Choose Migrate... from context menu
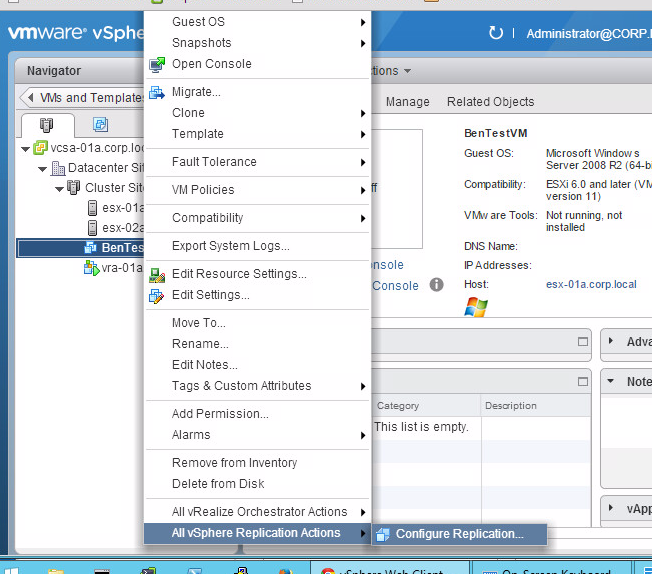652x574 pixels. [257, 92]
